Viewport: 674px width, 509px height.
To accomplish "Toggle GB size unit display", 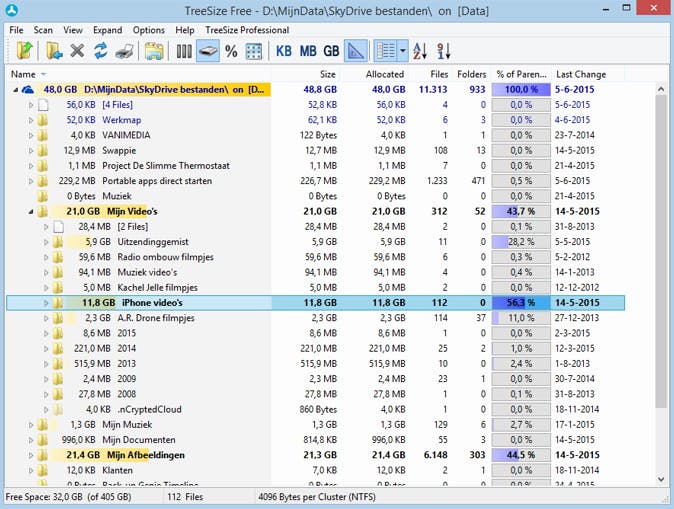I will [x=331, y=50].
